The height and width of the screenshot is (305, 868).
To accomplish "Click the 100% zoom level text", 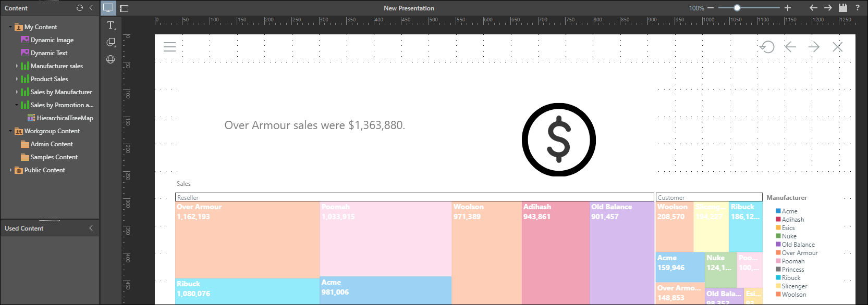I will pos(696,8).
